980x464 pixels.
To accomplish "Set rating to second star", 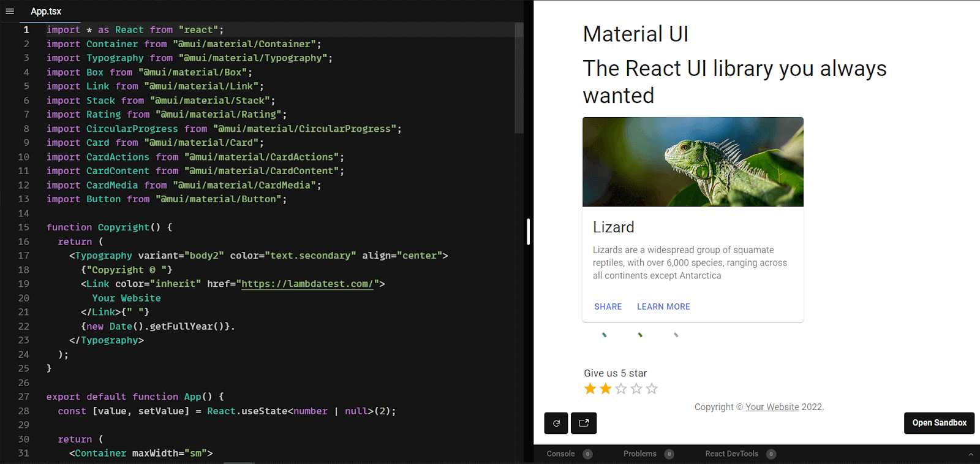I will point(605,389).
